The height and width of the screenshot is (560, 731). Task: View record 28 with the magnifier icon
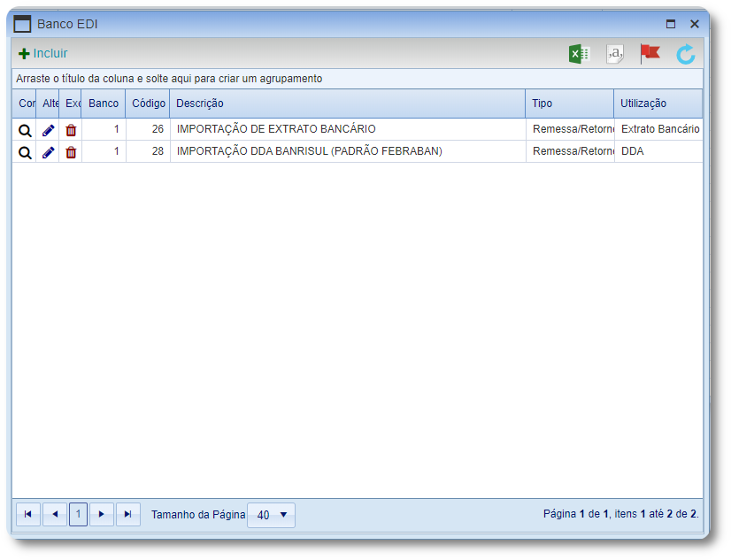[x=25, y=152]
